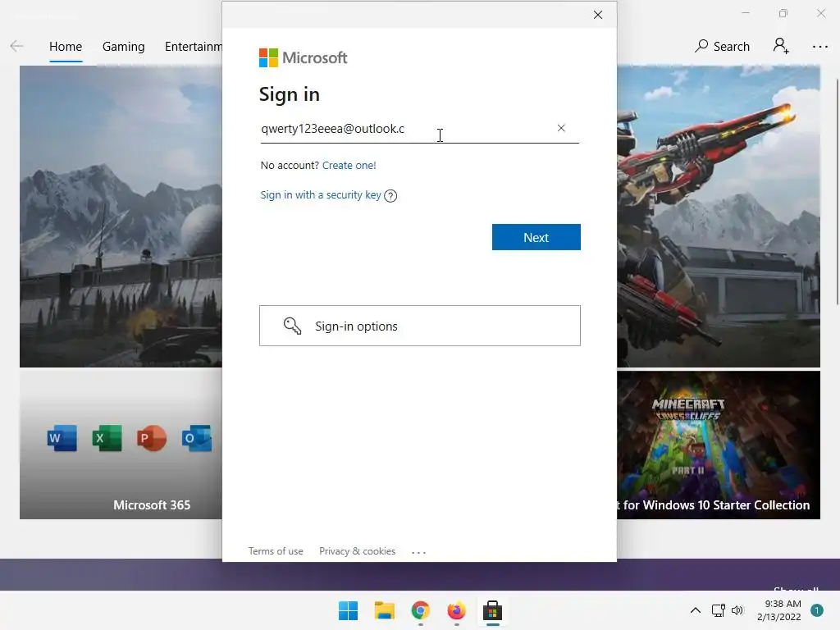The width and height of the screenshot is (840, 630).
Task: Select Microsoft Store taskbar icon
Action: pyautogui.click(x=492, y=610)
